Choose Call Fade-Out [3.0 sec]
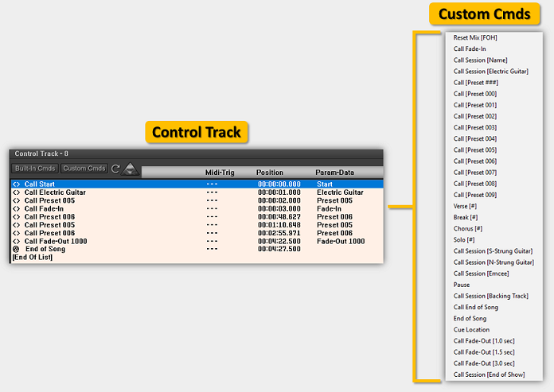Screen dimensions: 554x392 (x=484, y=363)
